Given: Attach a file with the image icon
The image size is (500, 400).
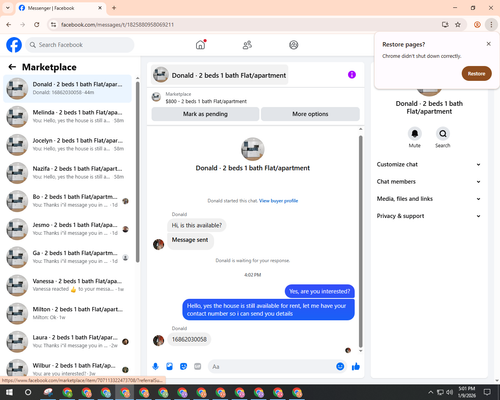Looking at the screenshot, I should pyautogui.click(x=169, y=367).
